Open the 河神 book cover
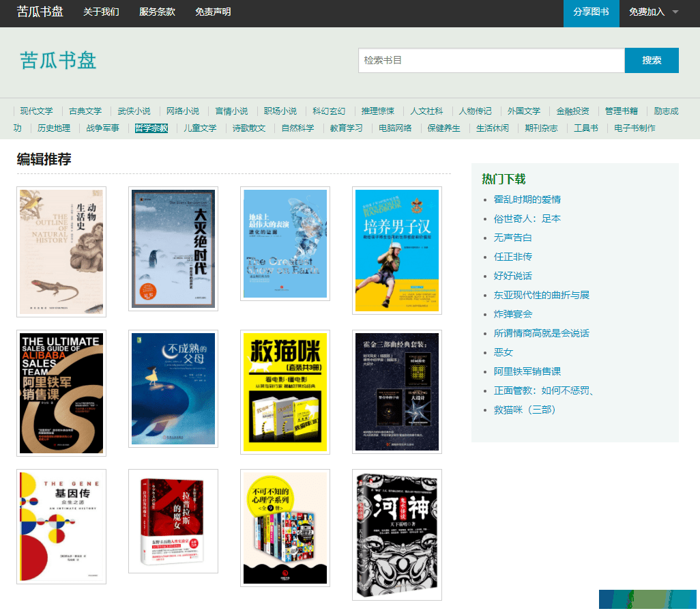This screenshot has width=700, height=613. pos(397,534)
